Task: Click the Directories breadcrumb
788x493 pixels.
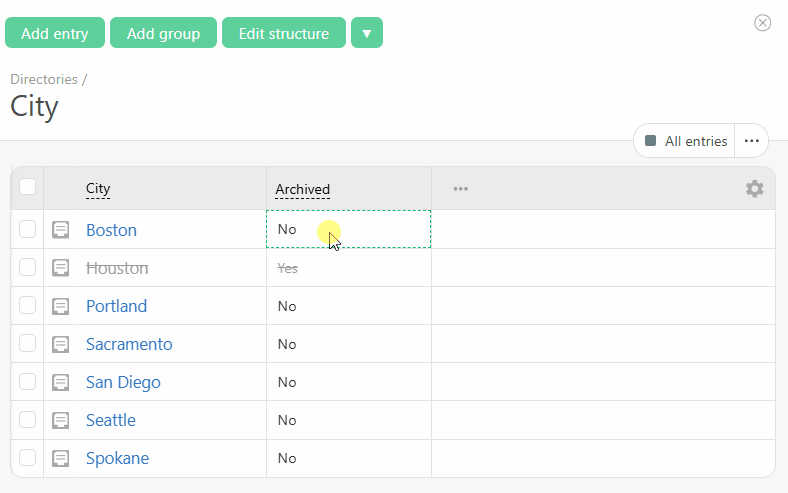Action: 44,79
